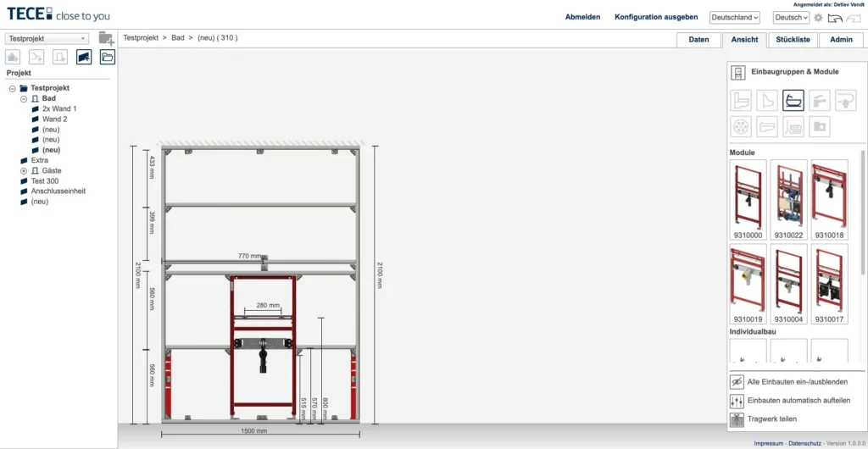The width and height of the screenshot is (868, 449).
Task: Toggle Alle Einbauten ein-/ausblenden visibility
Action: pyautogui.click(x=737, y=382)
